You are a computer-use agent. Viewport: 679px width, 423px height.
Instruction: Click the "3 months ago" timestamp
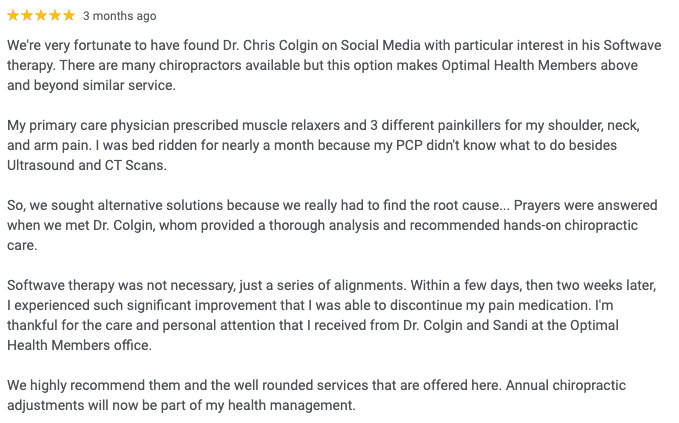point(119,16)
